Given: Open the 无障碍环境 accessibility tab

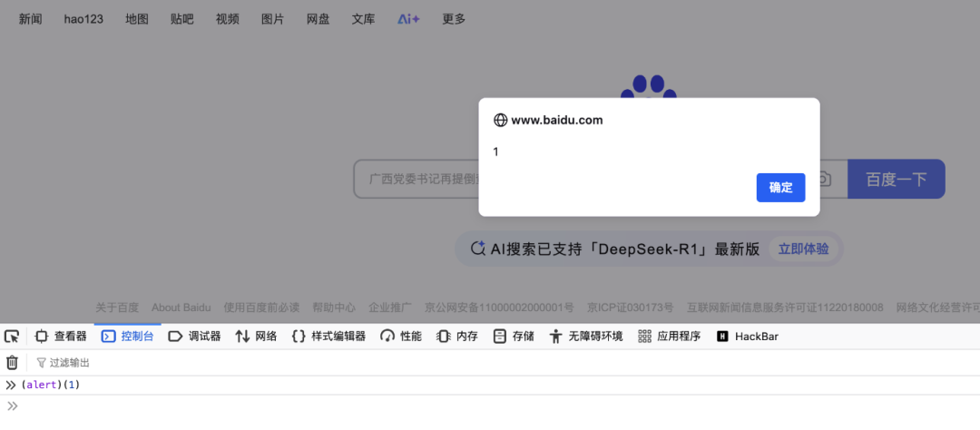Looking at the screenshot, I should click(586, 337).
